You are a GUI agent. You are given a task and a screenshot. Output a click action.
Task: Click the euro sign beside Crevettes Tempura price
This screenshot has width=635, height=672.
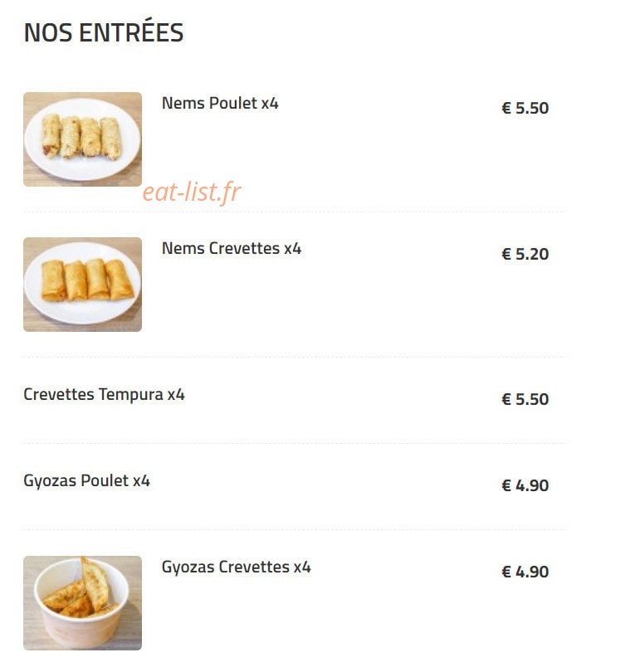pos(506,399)
